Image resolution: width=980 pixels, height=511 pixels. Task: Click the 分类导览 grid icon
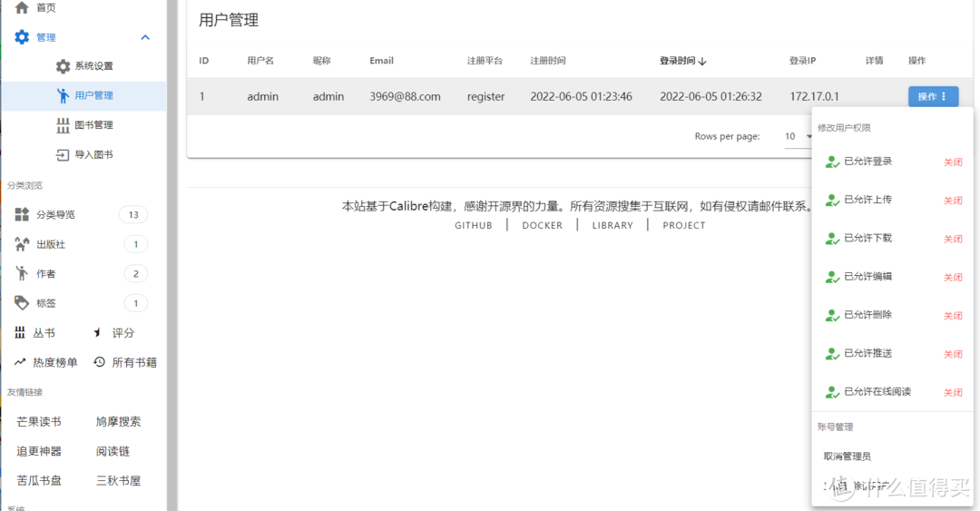22,214
